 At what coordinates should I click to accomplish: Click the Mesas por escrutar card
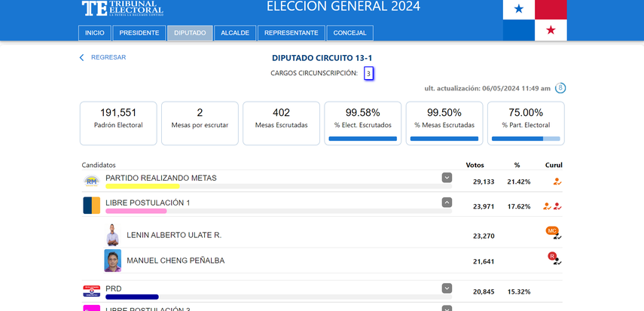pos(200,123)
